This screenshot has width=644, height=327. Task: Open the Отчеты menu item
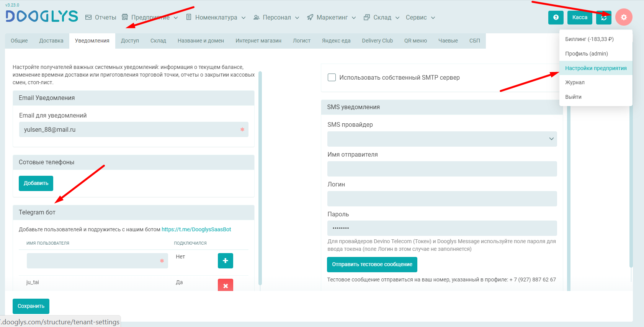(x=101, y=17)
